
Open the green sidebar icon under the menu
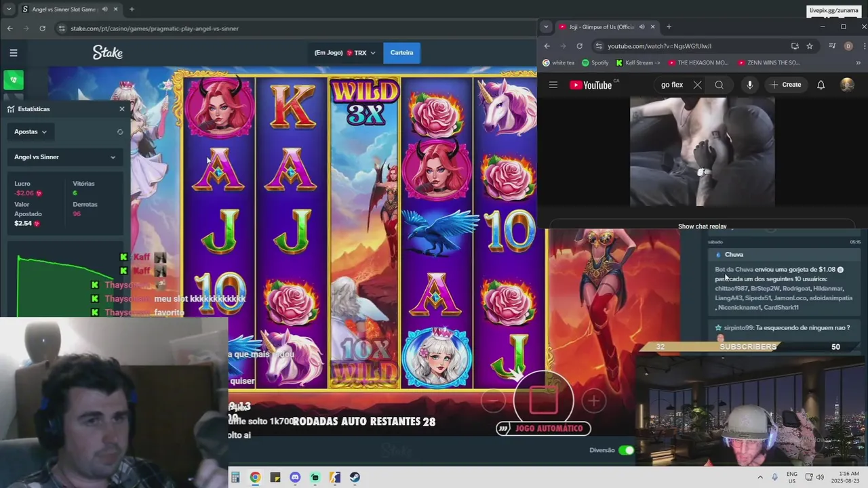coord(13,80)
